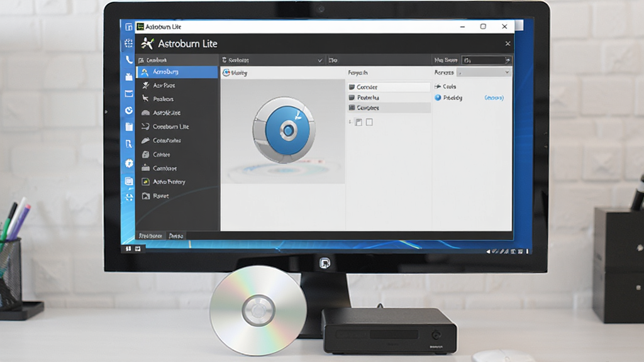This screenshot has height=362, width=644.
Task: Click the 'Cools' entry in the right panel
Action: 449,87
